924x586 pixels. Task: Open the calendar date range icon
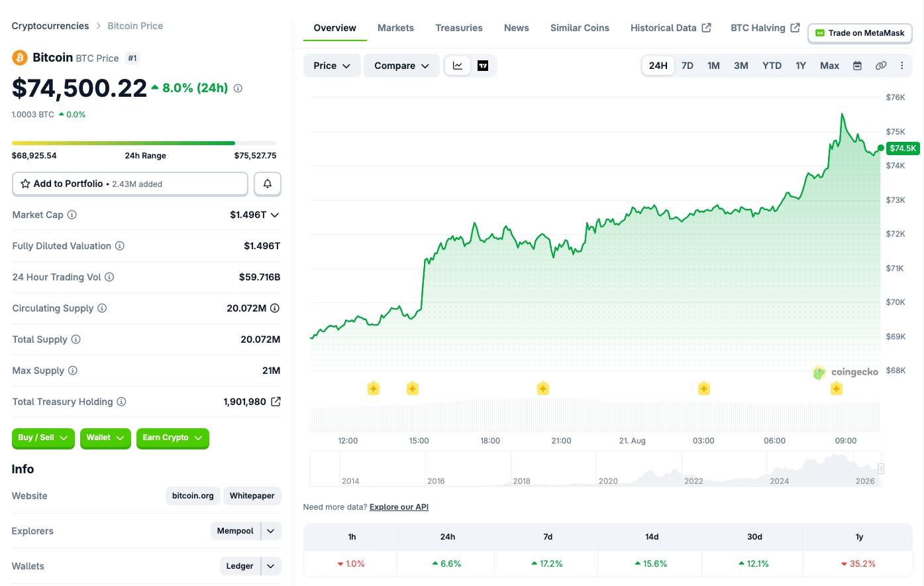point(857,66)
